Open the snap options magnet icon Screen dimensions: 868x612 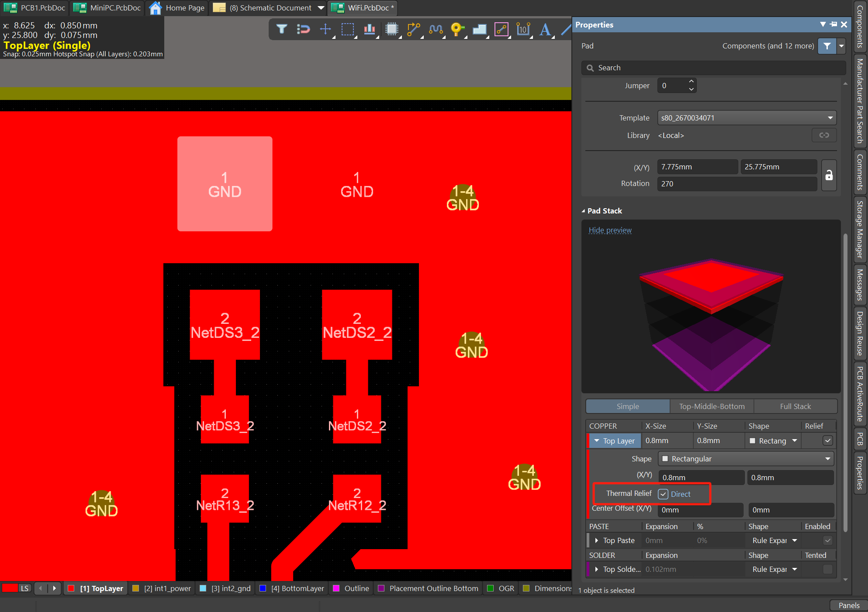coord(303,29)
